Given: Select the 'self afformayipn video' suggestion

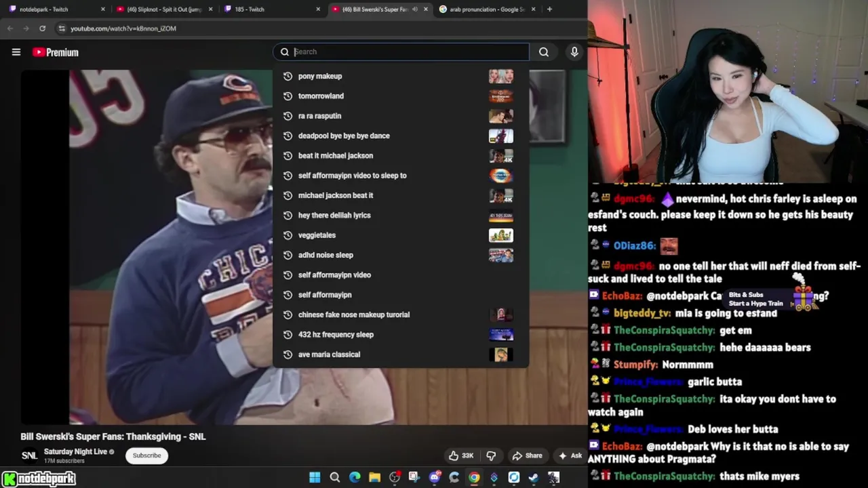Looking at the screenshot, I should pos(400,274).
